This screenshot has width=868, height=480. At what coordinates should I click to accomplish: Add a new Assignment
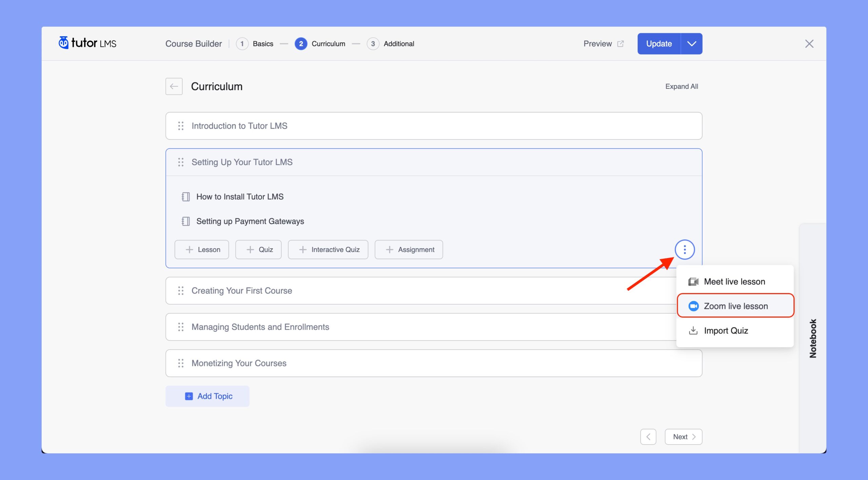(409, 250)
